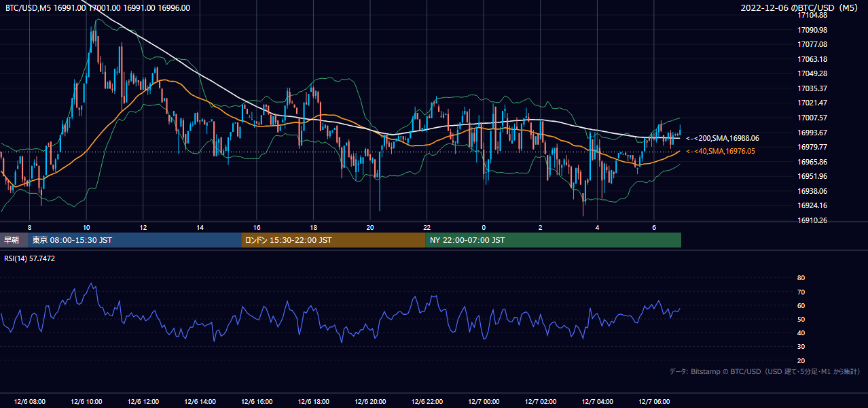Click RSI axis level 70
Screen dimensions: 868x408
coord(801,292)
